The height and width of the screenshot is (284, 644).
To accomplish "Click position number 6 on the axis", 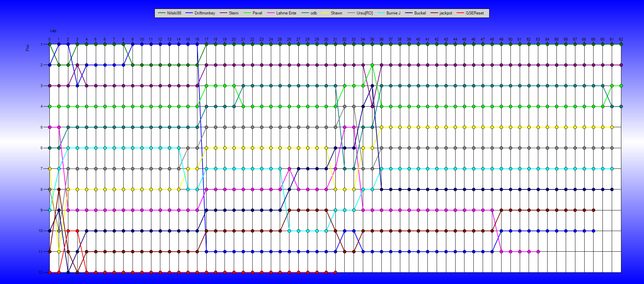I will [42, 148].
